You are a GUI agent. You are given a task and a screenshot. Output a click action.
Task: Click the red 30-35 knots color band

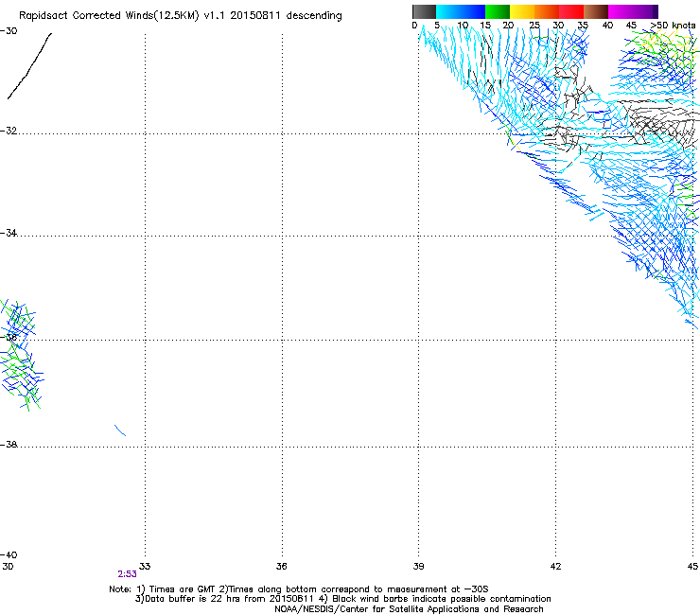tap(571, 11)
